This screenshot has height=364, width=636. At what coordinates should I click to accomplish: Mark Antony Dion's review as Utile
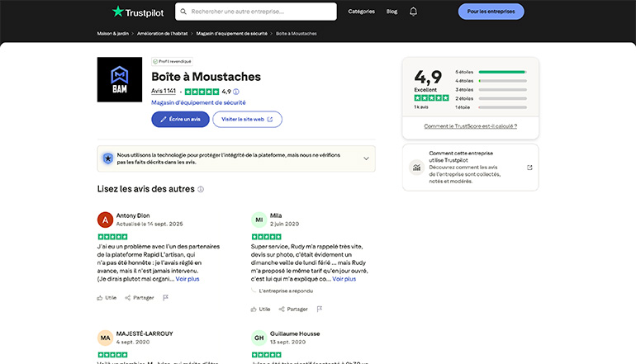click(x=107, y=298)
